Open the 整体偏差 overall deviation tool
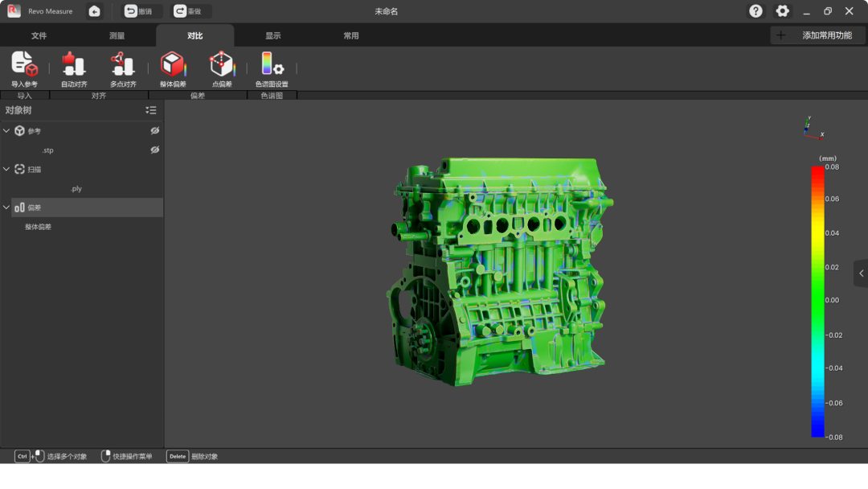This screenshot has width=868, height=489. point(173,64)
